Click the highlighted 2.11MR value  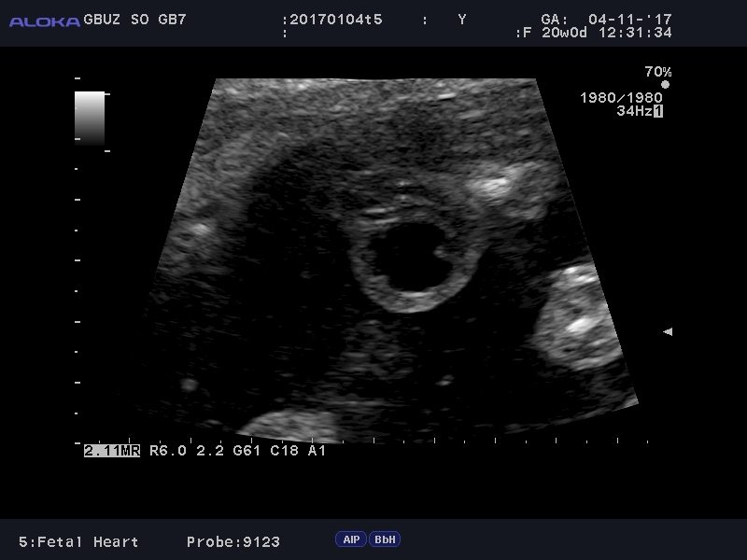(112, 451)
